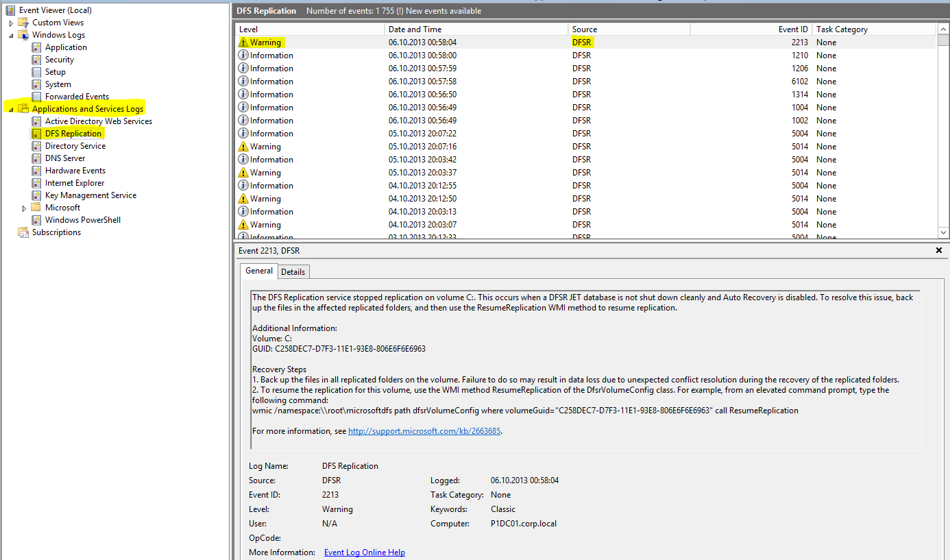Sort by the Date and Time column header
The image size is (950, 560).
[476, 29]
